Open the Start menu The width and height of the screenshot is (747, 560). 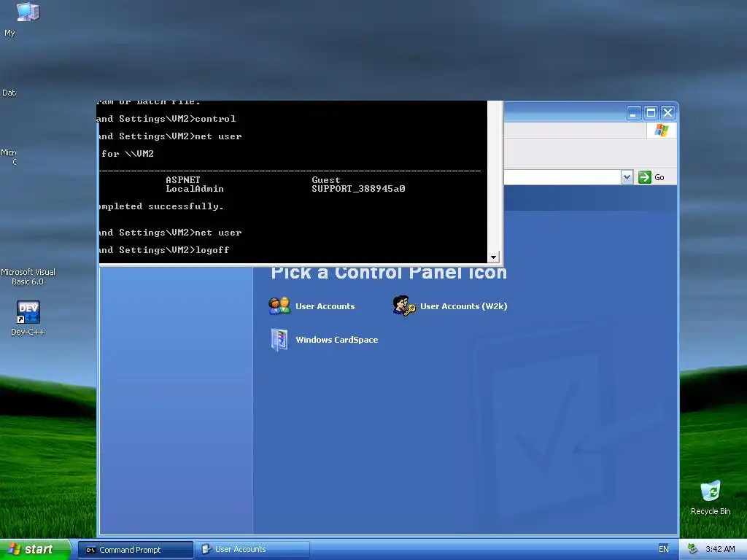(36, 550)
